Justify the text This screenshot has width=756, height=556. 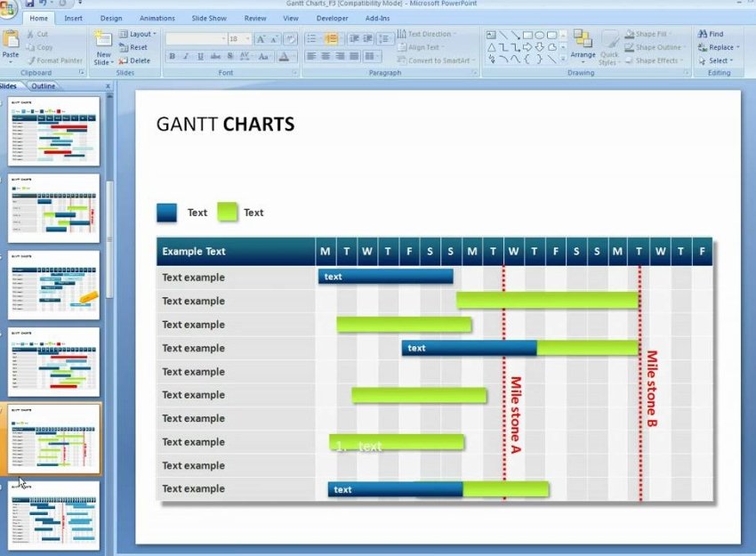(354, 56)
